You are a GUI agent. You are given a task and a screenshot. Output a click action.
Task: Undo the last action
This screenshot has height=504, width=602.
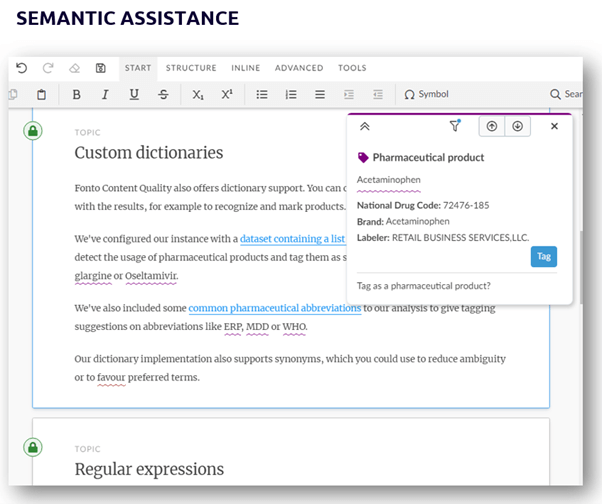point(22,68)
